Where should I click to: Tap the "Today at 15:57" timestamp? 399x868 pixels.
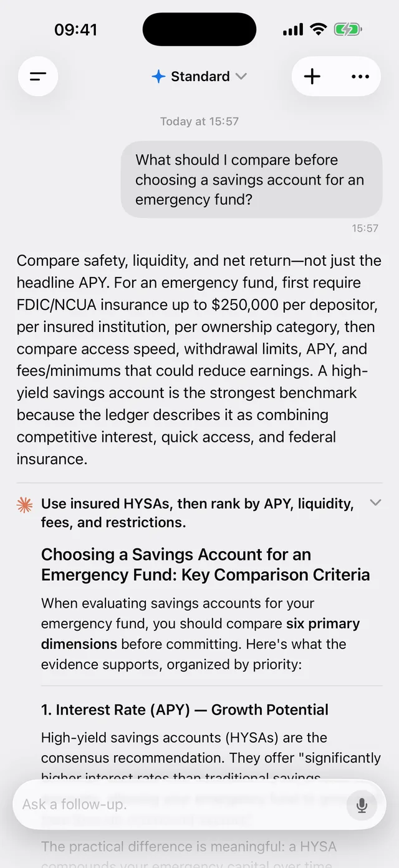pyautogui.click(x=199, y=122)
